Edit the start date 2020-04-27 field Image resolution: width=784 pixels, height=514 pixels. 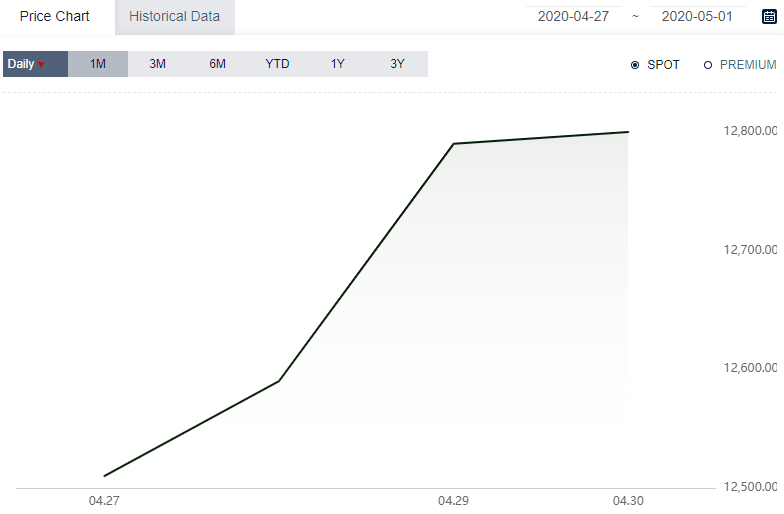(x=574, y=16)
